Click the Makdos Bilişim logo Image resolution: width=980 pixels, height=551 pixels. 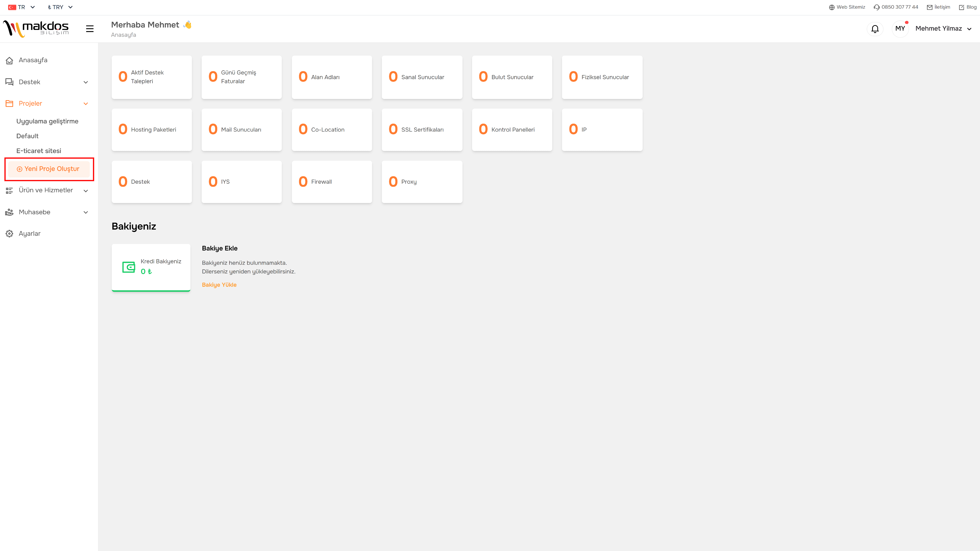pyautogui.click(x=36, y=29)
